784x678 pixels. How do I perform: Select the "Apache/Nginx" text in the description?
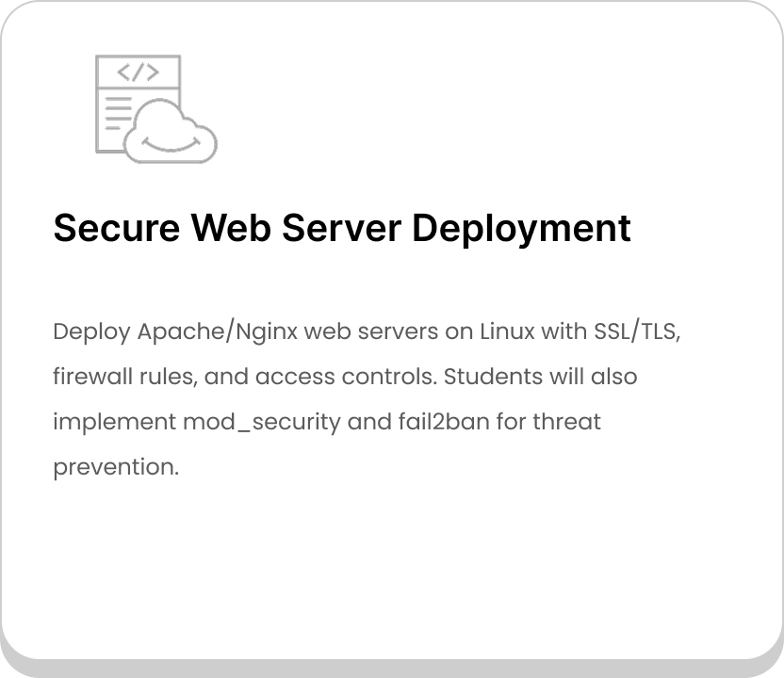218,331
